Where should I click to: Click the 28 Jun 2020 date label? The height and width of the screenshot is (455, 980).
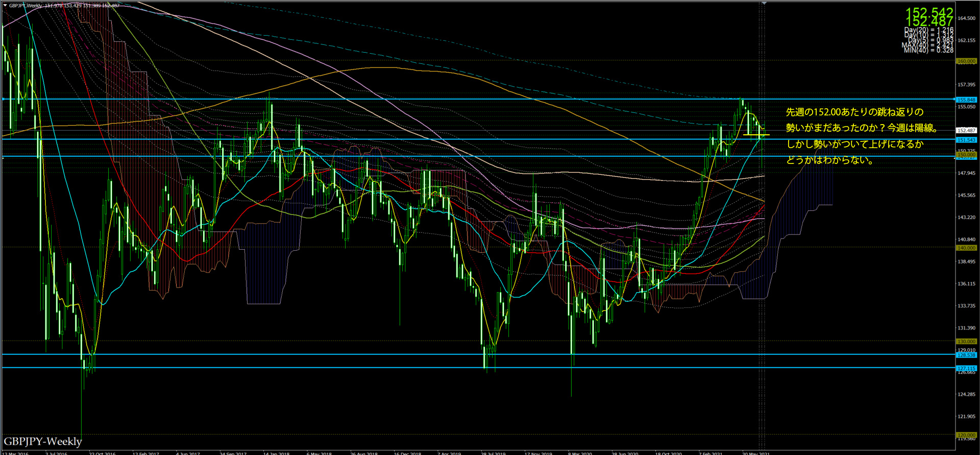[x=625, y=453]
